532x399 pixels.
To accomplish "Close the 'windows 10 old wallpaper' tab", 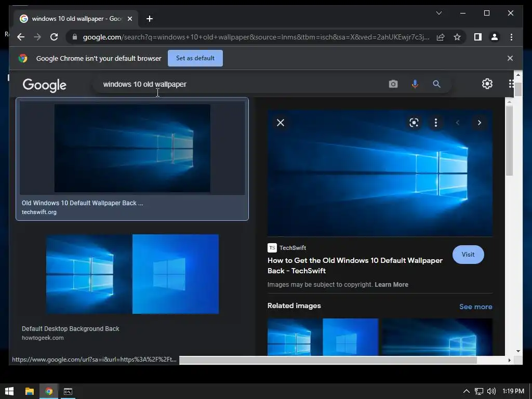I will [x=129, y=19].
